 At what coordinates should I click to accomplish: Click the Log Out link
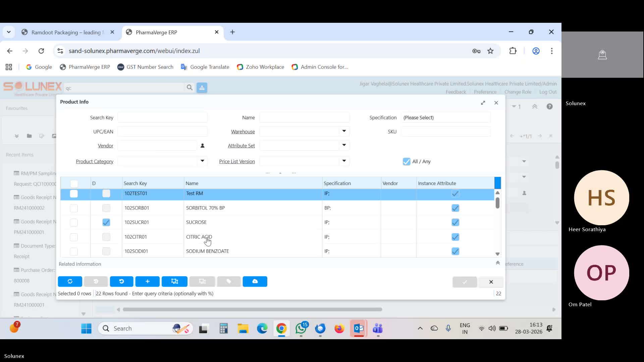click(548, 92)
